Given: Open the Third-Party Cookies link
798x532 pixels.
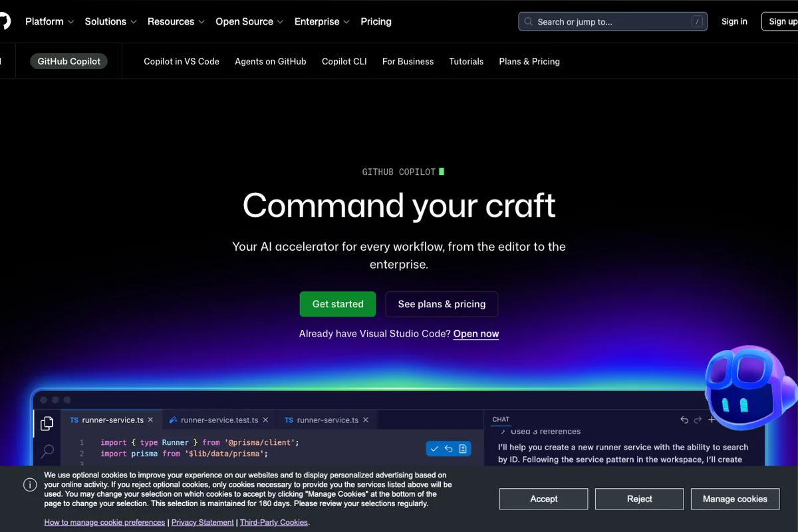Looking at the screenshot, I should 274,523.
